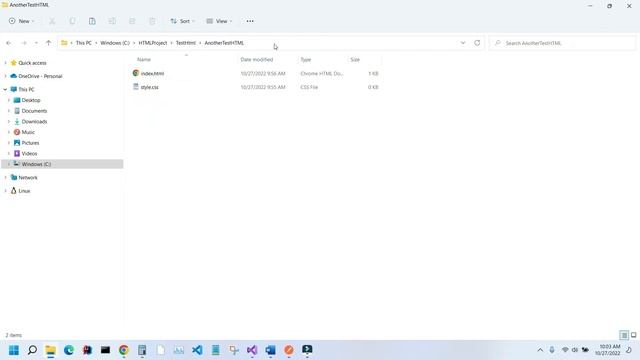Show hidden system tray icons

coord(540,350)
